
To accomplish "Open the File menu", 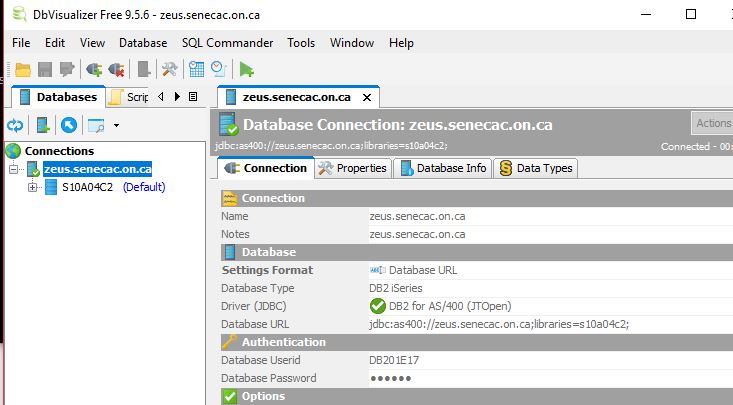I will coord(21,43).
